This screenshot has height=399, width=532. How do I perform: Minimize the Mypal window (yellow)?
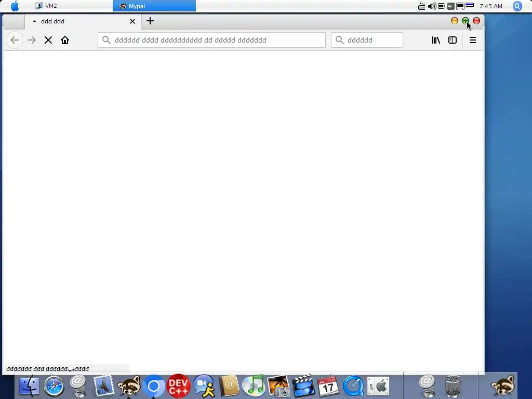[454, 21]
